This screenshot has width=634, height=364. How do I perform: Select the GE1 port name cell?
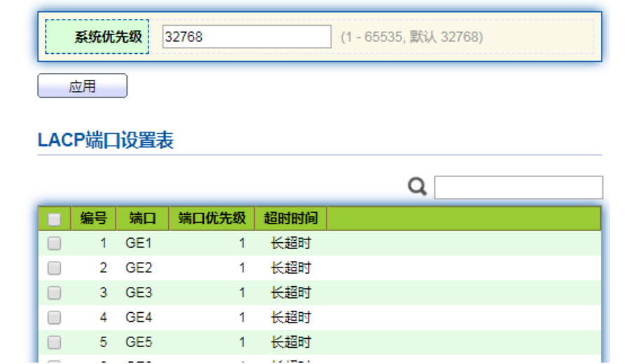pos(139,244)
